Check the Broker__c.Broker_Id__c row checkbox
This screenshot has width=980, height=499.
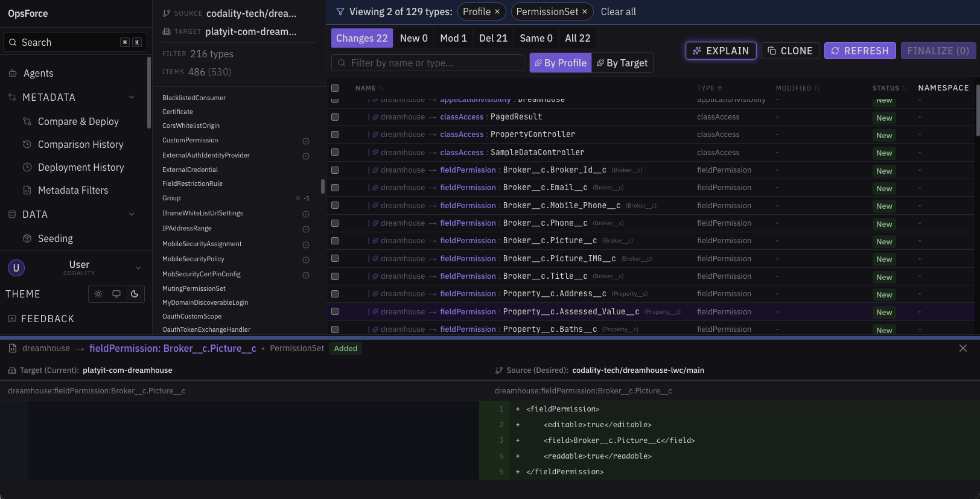[x=335, y=170]
